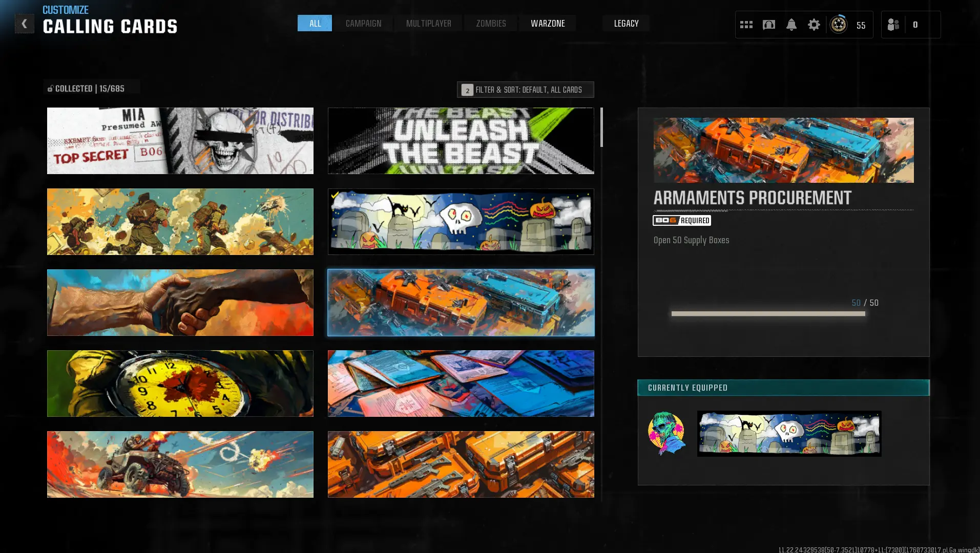Click the currently equipped calling card
This screenshot has width=980, height=553.
(789, 434)
